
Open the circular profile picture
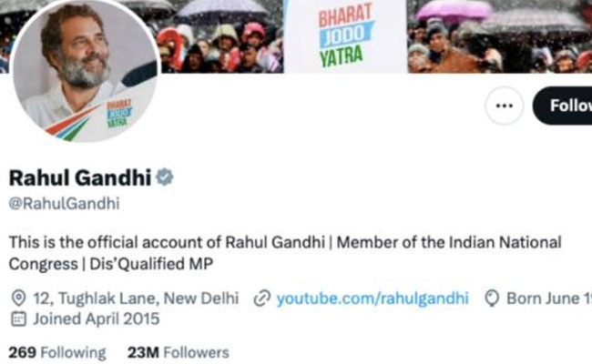click(85, 71)
